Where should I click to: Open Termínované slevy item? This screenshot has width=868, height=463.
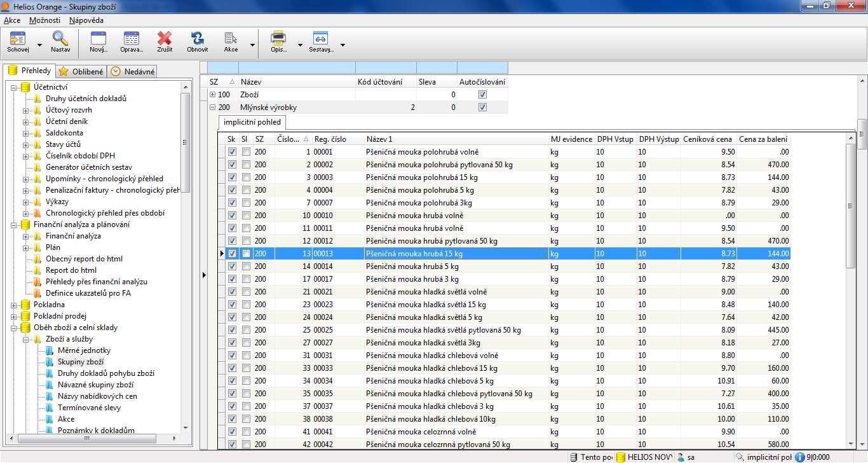pos(89,408)
